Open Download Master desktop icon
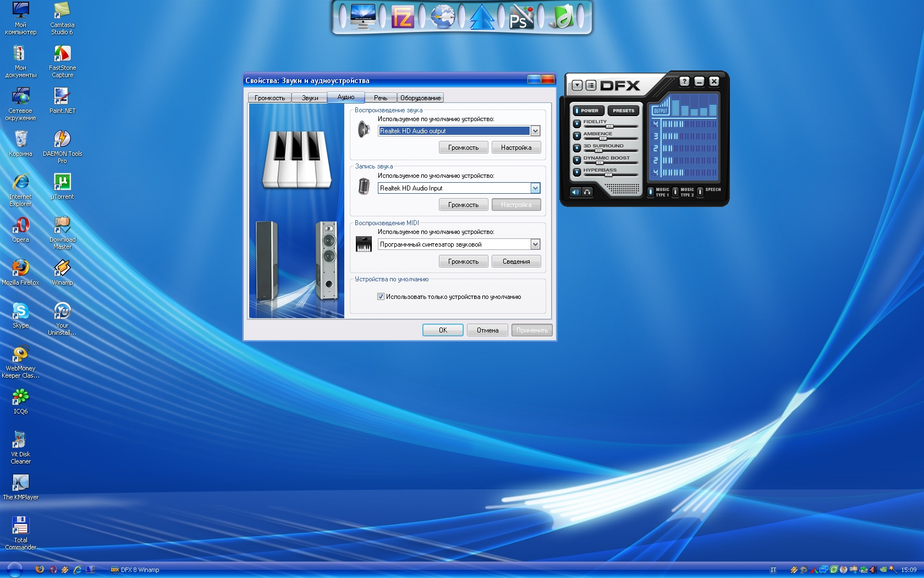 (x=62, y=233)
